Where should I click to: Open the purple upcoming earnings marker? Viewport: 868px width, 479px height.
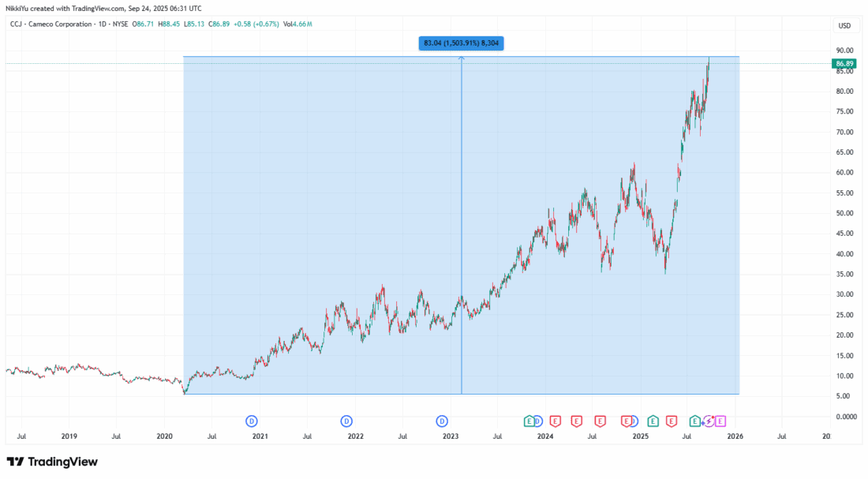coord(720,421)
